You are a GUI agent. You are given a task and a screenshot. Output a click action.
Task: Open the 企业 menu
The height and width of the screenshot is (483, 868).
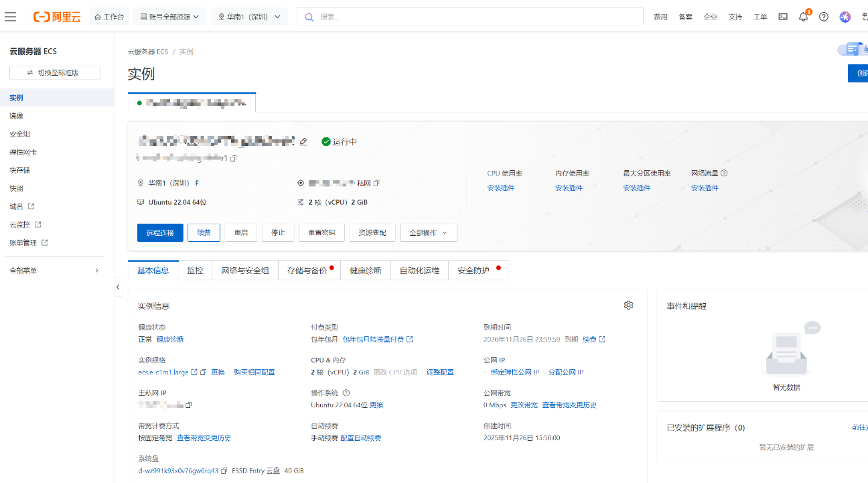710,17
